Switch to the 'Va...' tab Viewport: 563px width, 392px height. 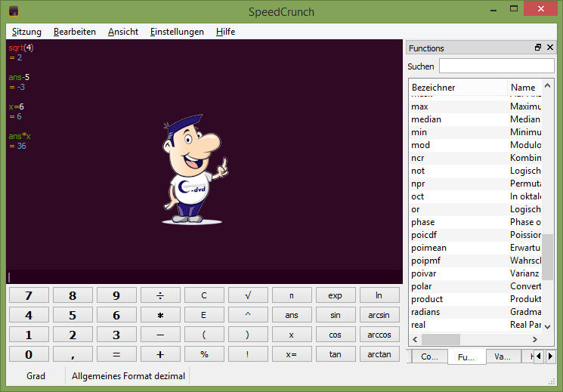[x=503, y=357]
